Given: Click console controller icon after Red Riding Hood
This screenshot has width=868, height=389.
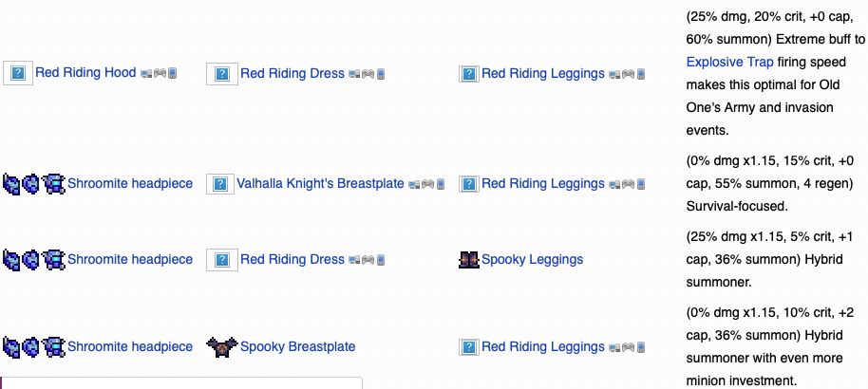Looking at the screenshot, I should coord(159,73).
